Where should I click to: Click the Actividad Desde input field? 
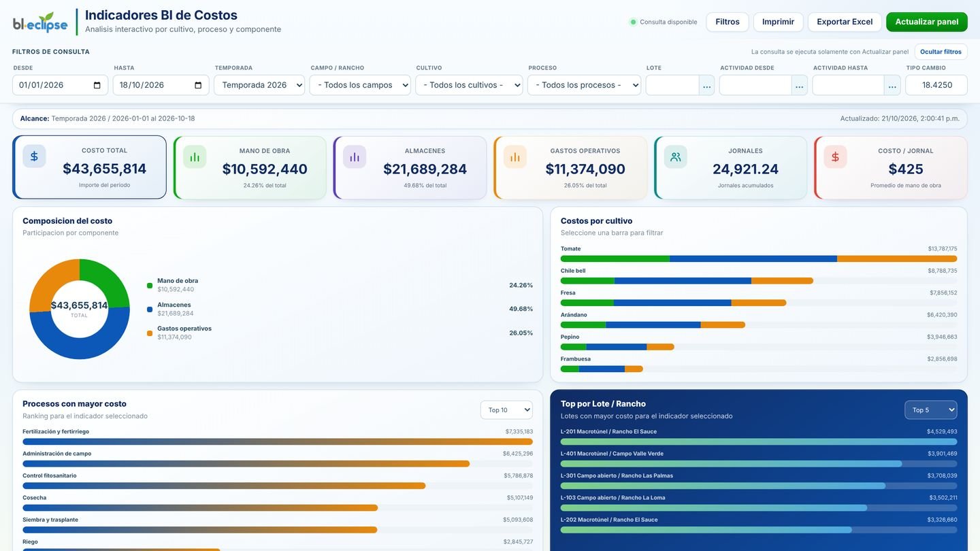coord(755,85)
